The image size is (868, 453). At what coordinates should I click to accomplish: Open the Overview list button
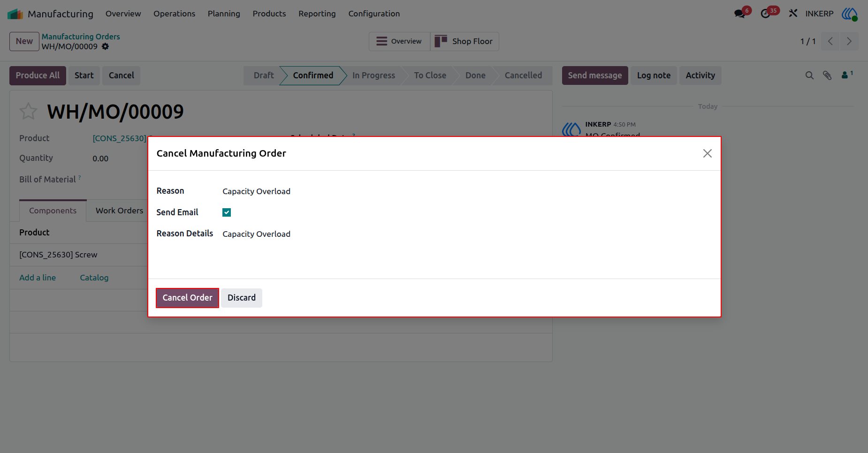pos(399,41)
